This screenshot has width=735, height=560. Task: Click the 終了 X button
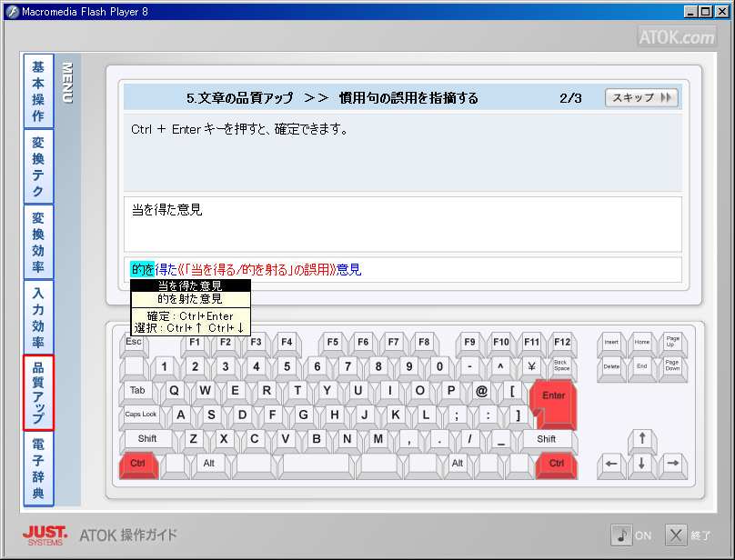pyautogui.click(x=676, y=535)
